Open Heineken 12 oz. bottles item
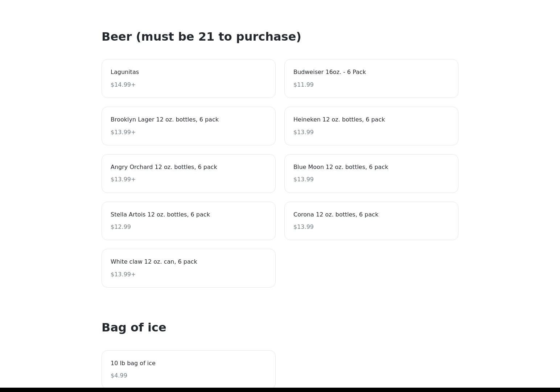 click(339, 120)
